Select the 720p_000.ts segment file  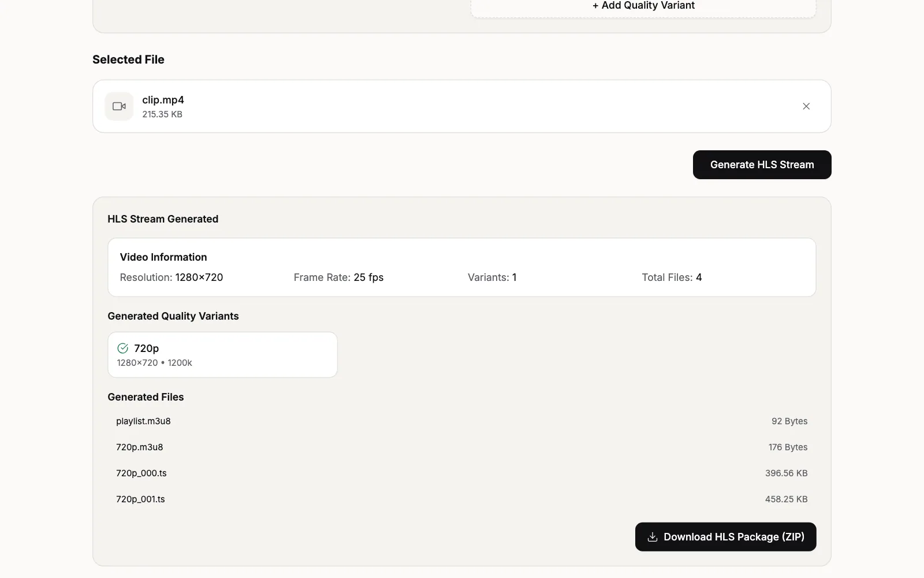click(141, 473)
